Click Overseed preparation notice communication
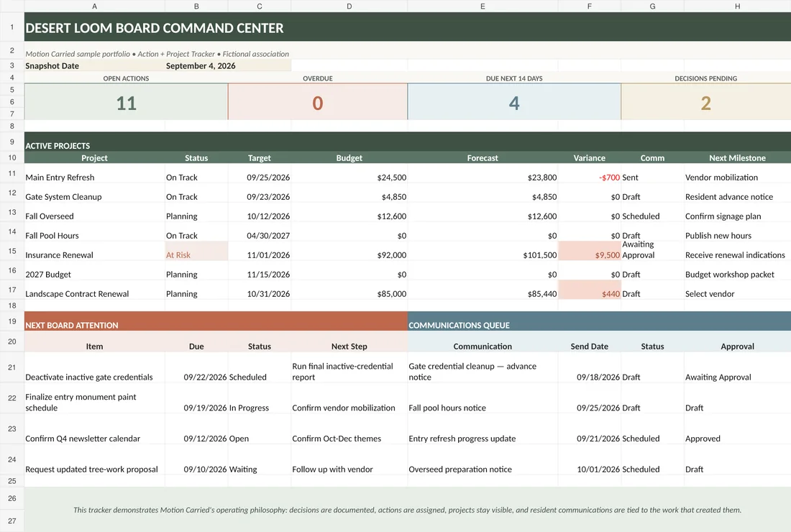Image resolution: width=791 pixels, height=532 pixels. click(483, 459)
